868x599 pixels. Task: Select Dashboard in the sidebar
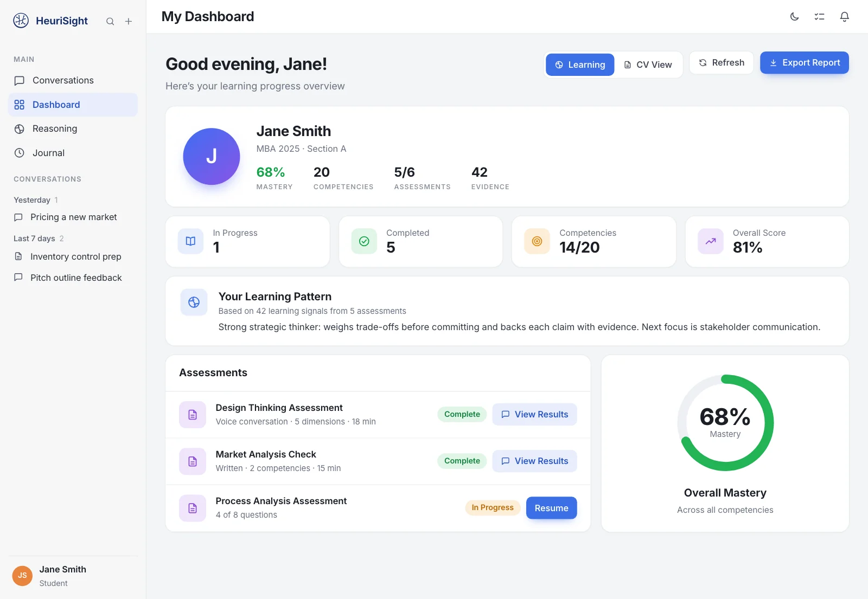pos(73,105)
